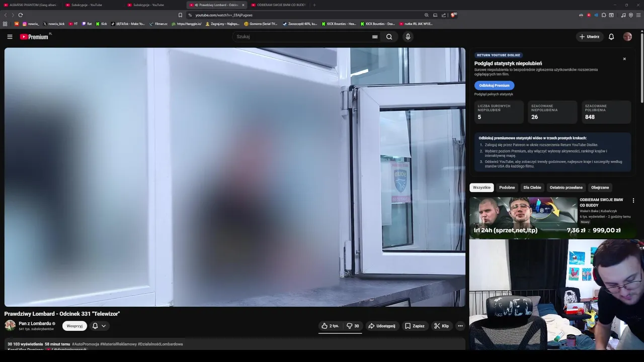Open the zoom magnifier icon in address bar
This screenshot has width=644, height=362.
pyautogui.click(x=427, y=15)
